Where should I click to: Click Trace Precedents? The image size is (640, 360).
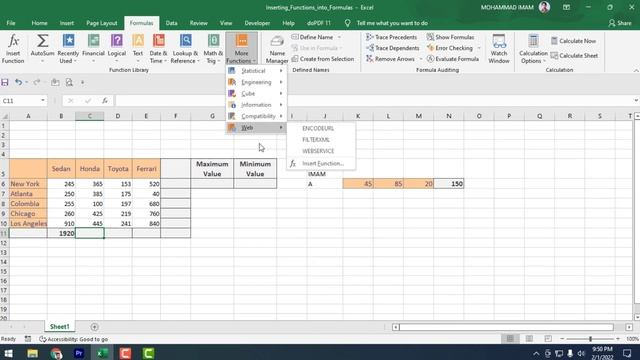coord(391,37)
